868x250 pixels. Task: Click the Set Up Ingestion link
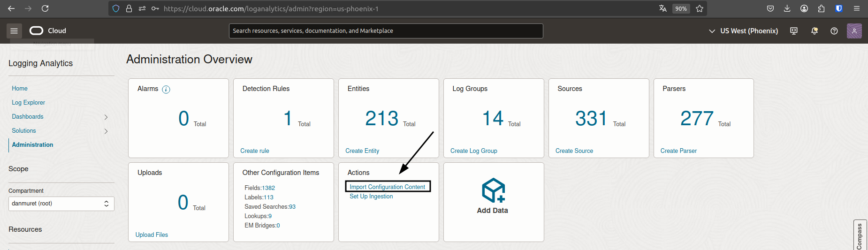tap(371, 197)
